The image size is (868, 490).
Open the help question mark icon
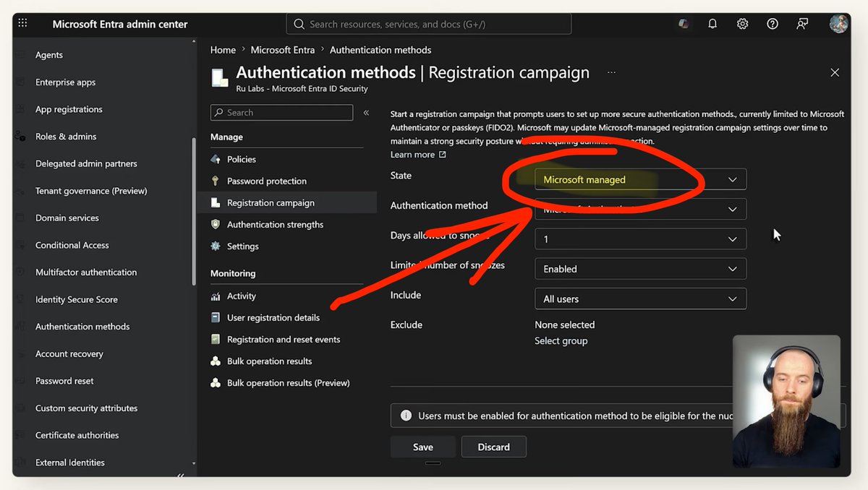[x=773, y=24]
